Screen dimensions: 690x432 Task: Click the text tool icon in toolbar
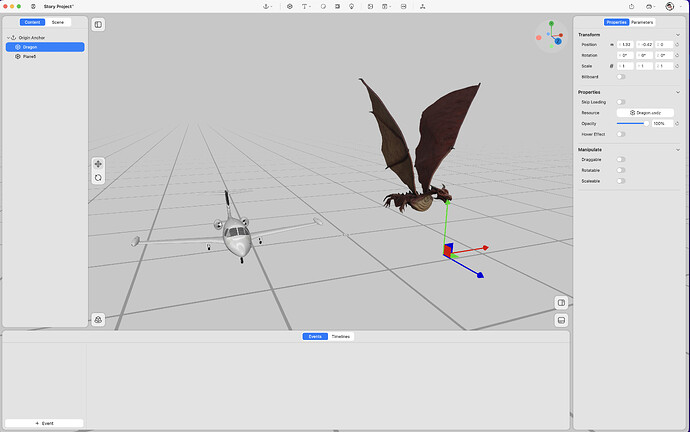(305, 6)
